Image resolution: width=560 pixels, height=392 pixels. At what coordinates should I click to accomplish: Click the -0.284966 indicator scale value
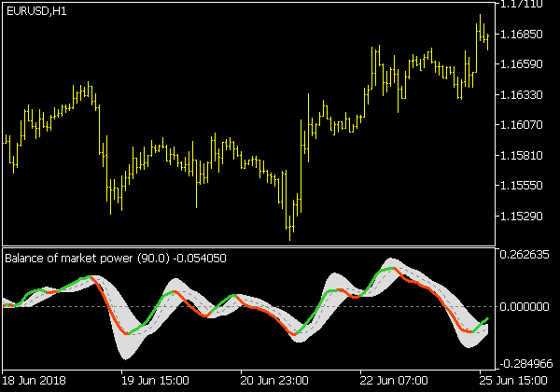click(526, 364)
